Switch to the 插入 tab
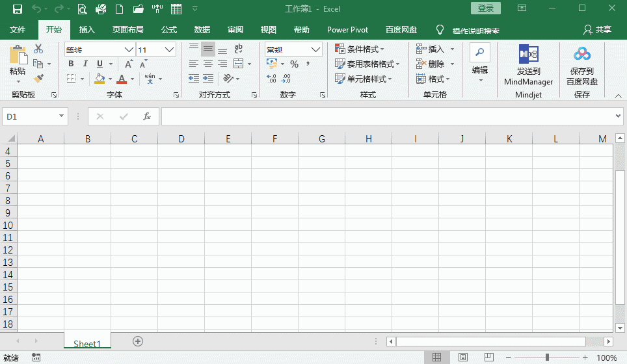Image resolution: width=627 pixels, height=364 pixels. tap(87, 30)
